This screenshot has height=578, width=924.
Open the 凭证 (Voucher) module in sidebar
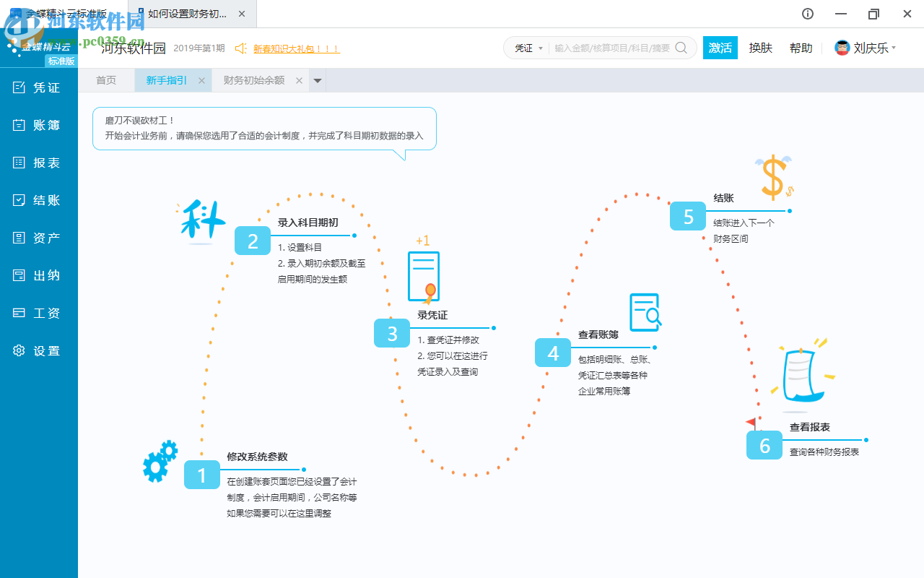pos(39,87)
